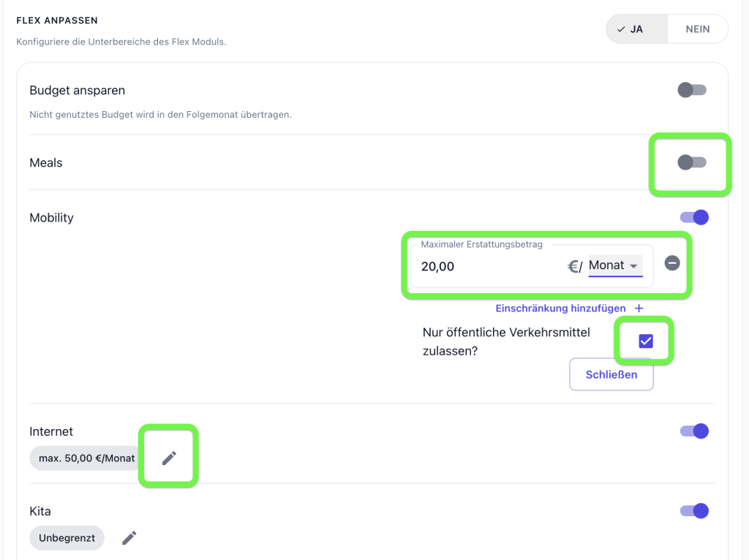This screenshot has height=560, width=749.
Task: Remove the restriction with the minus circle icon
Action: pyautogui.click(x=672, y=263)
